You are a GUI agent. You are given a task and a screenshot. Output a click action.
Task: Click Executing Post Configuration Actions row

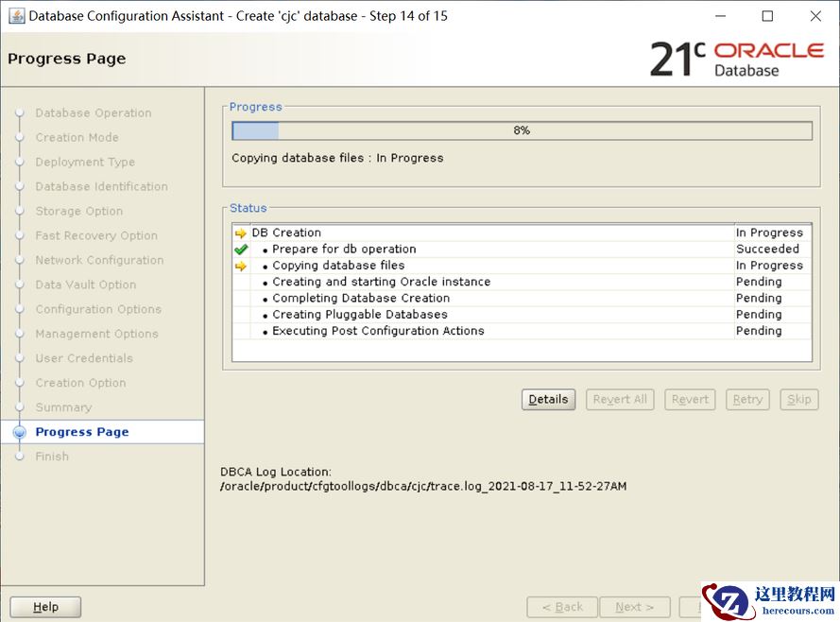(x=522, y=331)
